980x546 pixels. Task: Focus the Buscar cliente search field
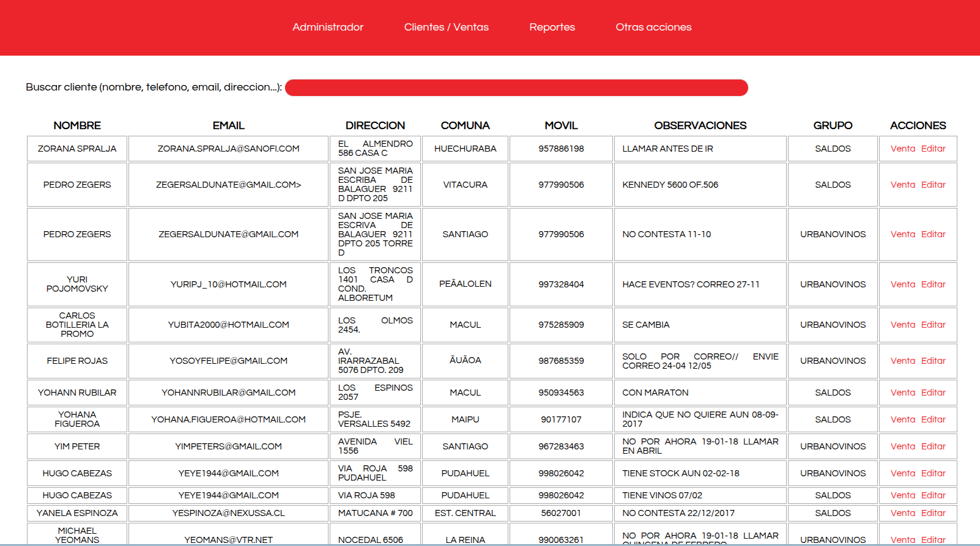pyautogui.click(x=516, y=87)
